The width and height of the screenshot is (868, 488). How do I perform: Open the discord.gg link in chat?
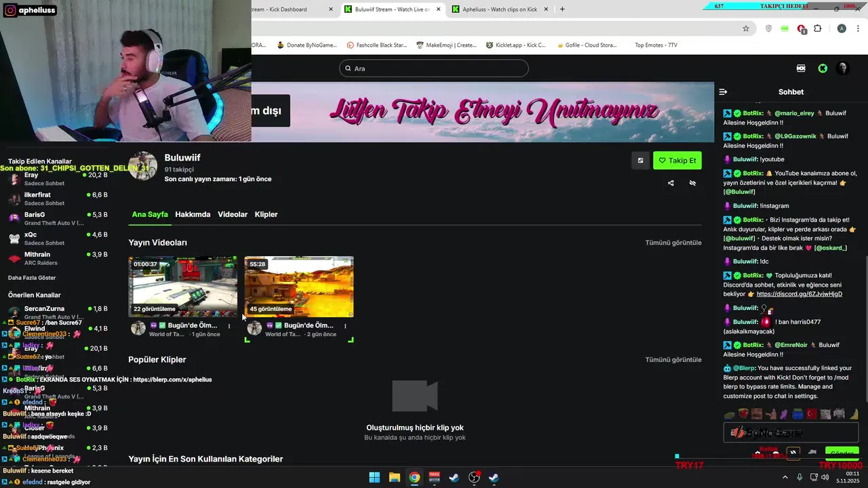coord(800,294)
